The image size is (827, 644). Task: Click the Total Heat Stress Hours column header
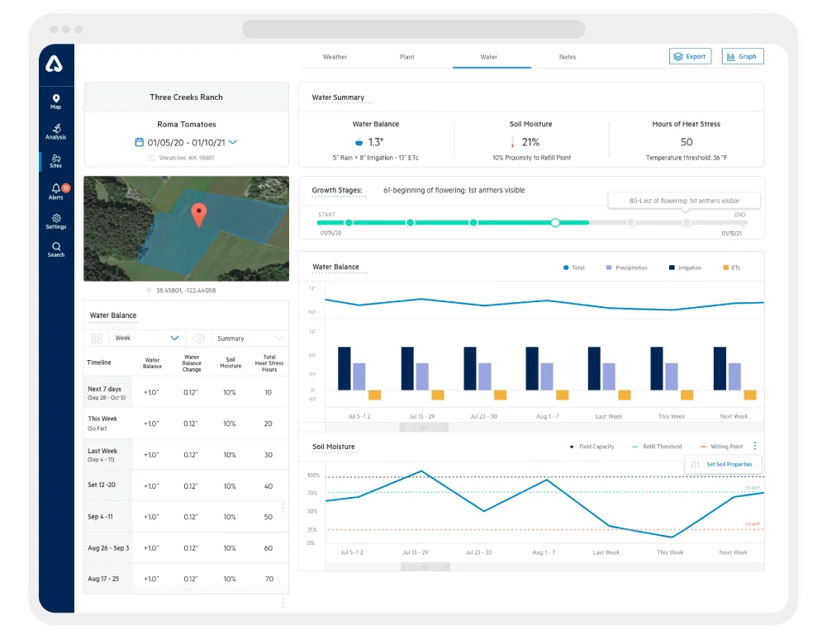coord(269,363)
